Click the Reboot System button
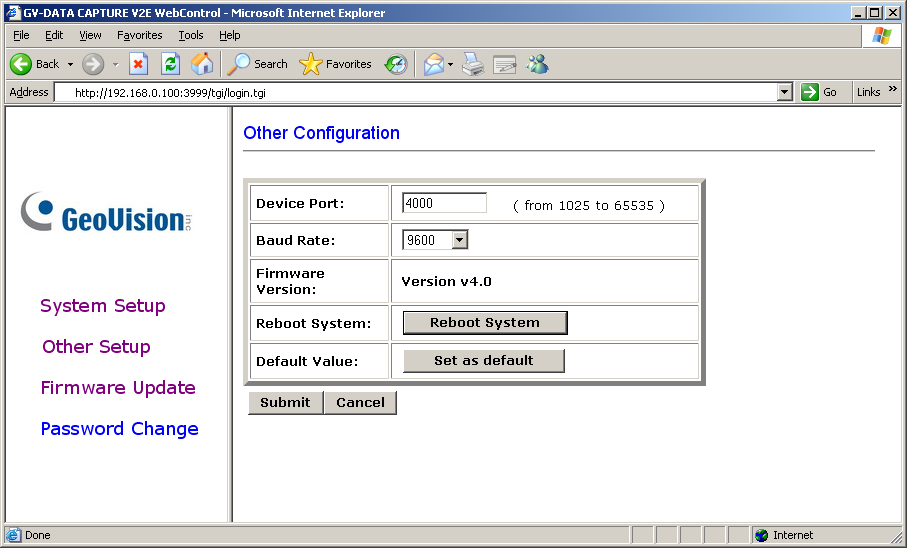The image size is (907, 548). 485,323
